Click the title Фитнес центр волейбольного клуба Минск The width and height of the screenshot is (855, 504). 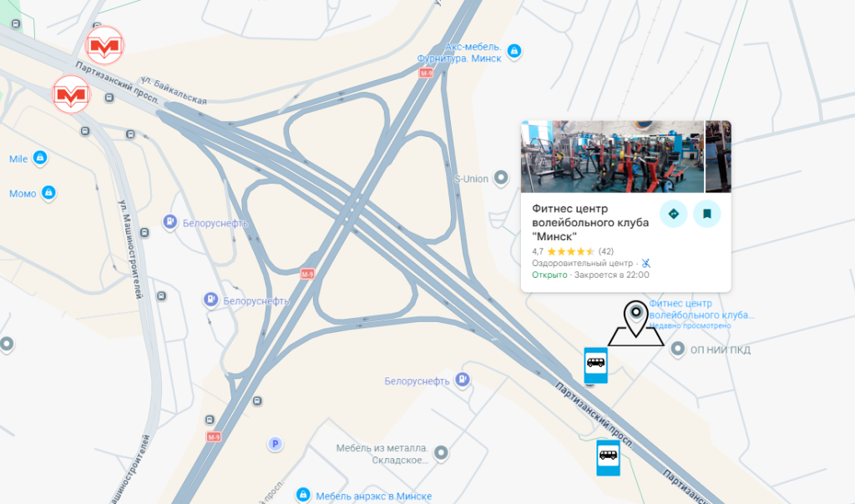[590, 222]
